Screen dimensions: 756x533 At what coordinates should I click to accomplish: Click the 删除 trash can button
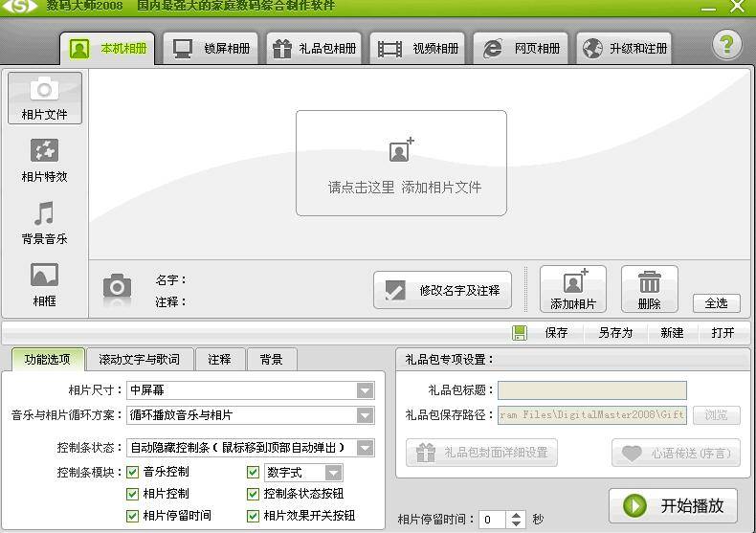click(650, 289)
